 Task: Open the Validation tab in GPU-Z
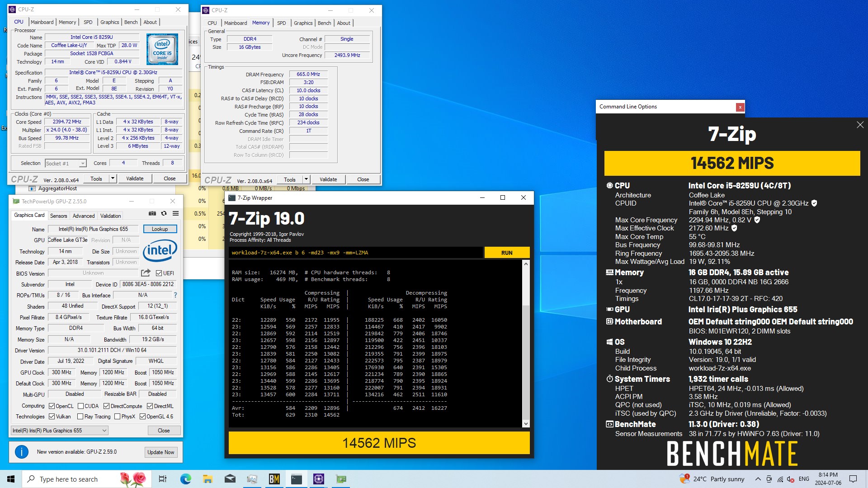(110, 216)
